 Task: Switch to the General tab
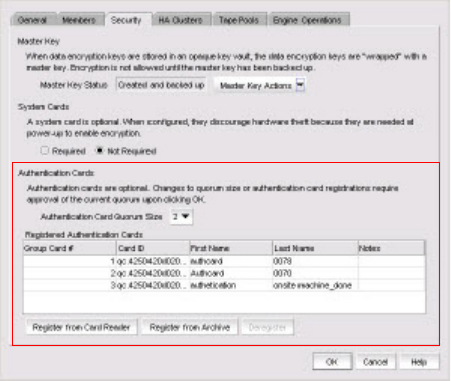click(x=32, y=20)
